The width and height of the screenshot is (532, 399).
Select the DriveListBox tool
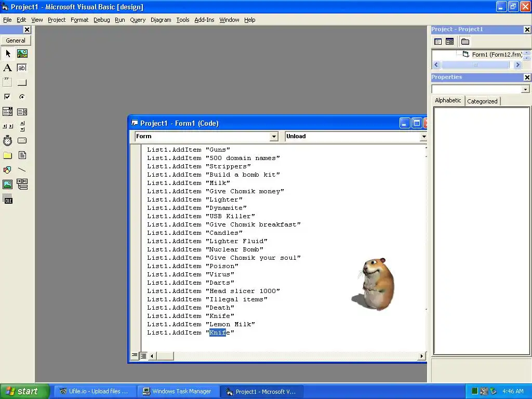pos(22,140)
